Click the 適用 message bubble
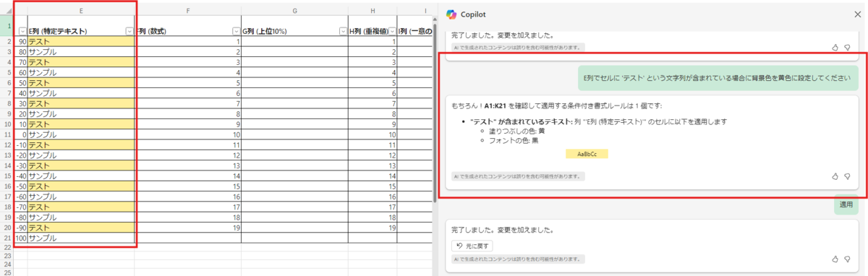This screenshot has width=868, height=276. (846, 204)
